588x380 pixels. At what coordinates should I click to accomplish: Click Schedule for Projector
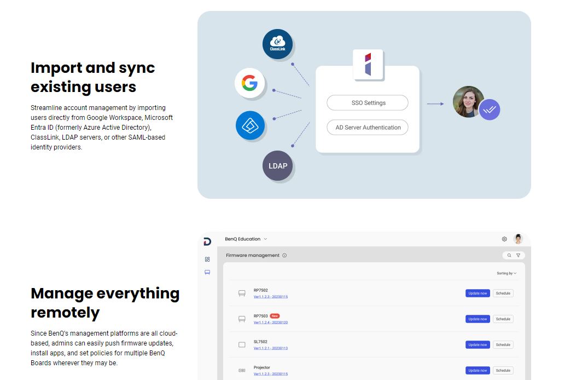point(503,371)
